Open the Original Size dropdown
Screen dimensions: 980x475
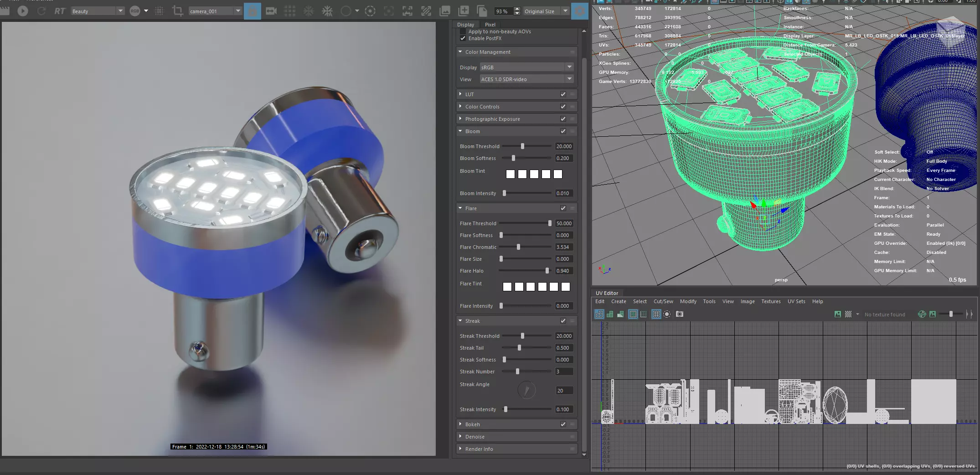pyautogui.click(x=546, y=11)
